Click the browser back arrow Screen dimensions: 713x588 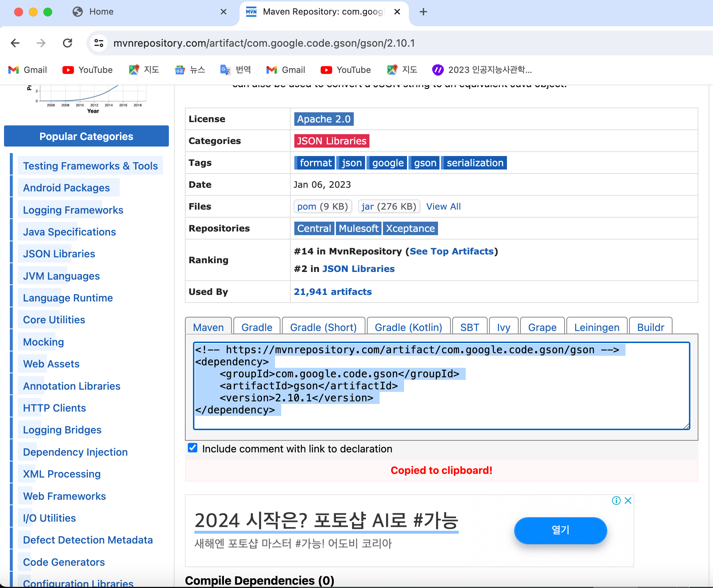(x=15, y=43)
